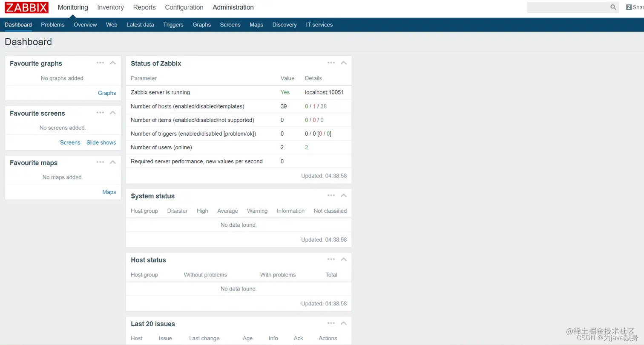
Task: Click the 'Zabbix server is running' row text
Action: pyautogui.click(x=160, y=92)
